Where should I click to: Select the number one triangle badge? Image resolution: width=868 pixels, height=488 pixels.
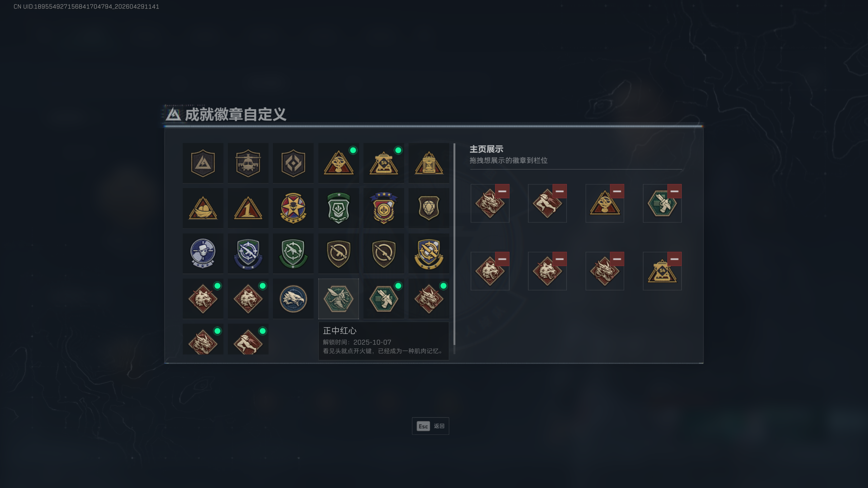(x=248, y=208)
